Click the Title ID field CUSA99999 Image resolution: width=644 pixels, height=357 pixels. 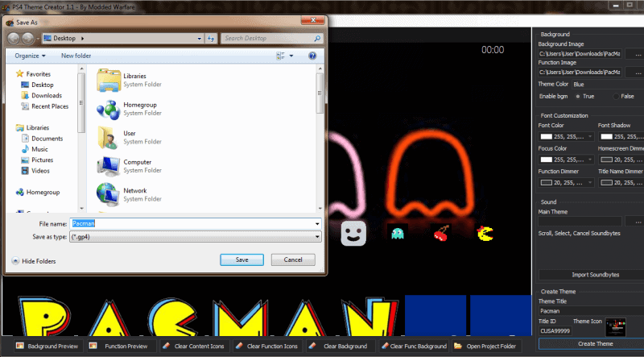pyautogui.click(x=555, y=330)
